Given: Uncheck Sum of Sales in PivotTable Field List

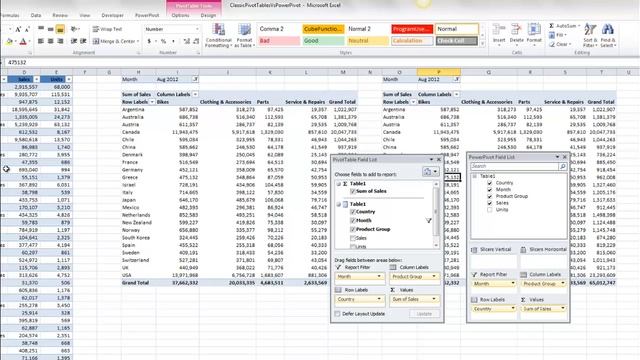Looking at the screenshot, I should tap(353, 191).
